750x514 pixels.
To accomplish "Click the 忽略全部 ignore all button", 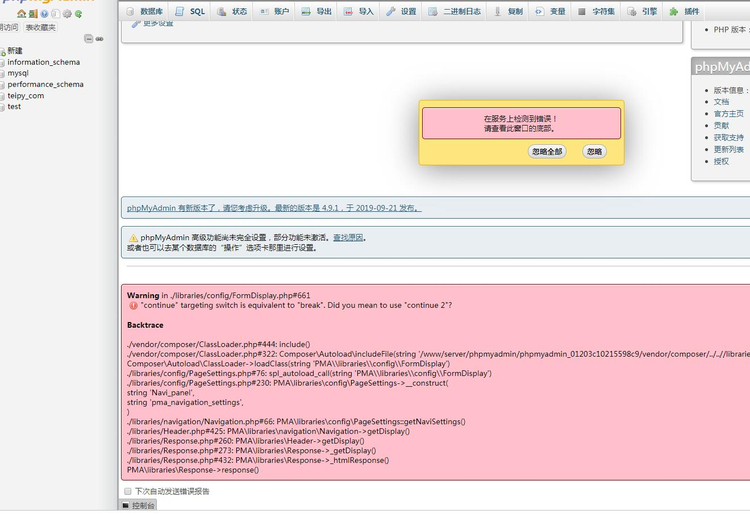I will click(x=547, y=152).
